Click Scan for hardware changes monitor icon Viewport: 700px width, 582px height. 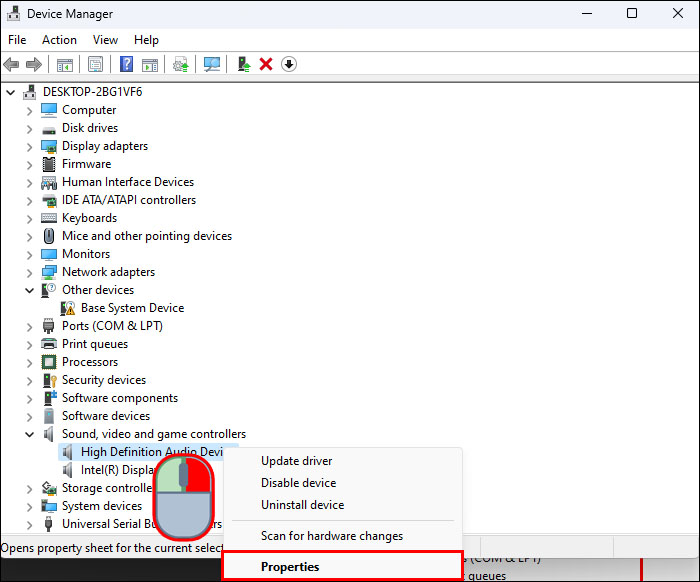pos(212,64)
